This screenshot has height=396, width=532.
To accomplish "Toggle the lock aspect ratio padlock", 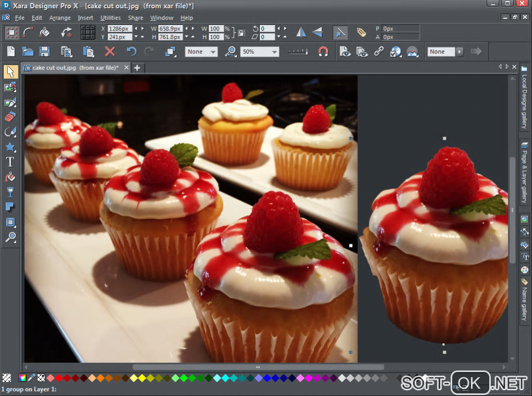I will point(240,33).
